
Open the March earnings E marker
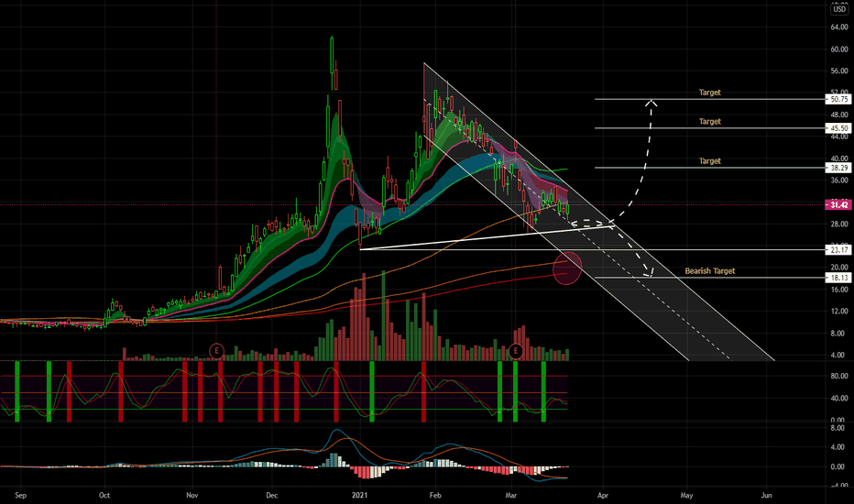coord(515,351)
